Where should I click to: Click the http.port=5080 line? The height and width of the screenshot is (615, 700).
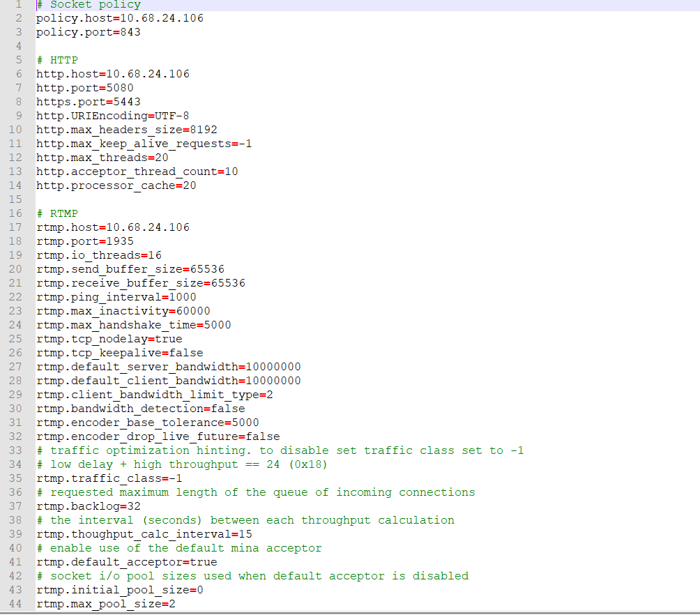(x=85, y=88)
